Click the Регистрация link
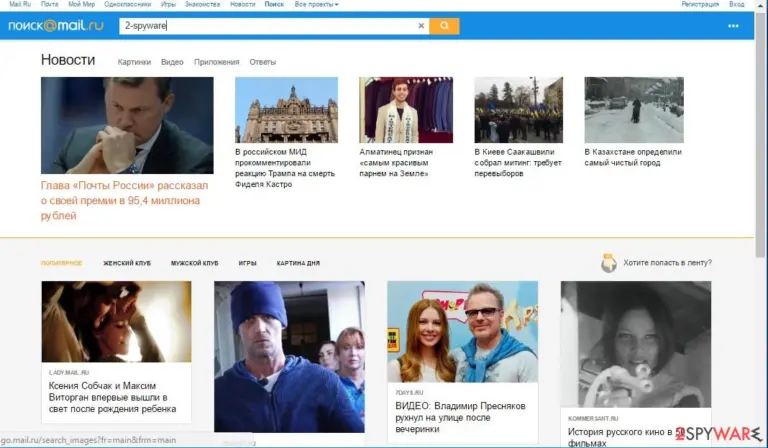The width and height of the screenshot is (768, 448). tap(700, 4)
